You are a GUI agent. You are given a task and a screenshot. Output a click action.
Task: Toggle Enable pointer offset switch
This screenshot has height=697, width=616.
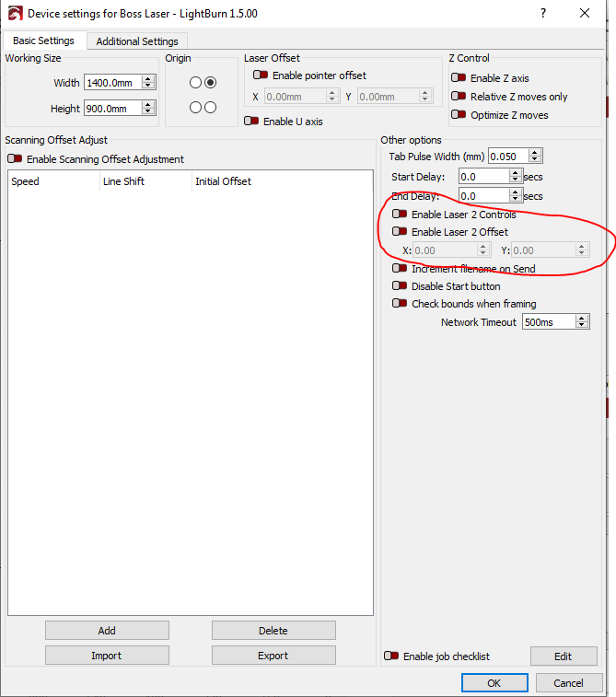coord(261,76)
